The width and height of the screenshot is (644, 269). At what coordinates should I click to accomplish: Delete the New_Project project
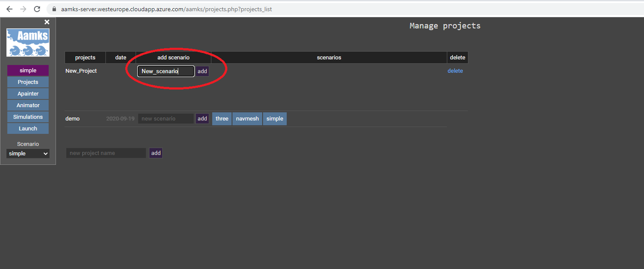[455, 71]
